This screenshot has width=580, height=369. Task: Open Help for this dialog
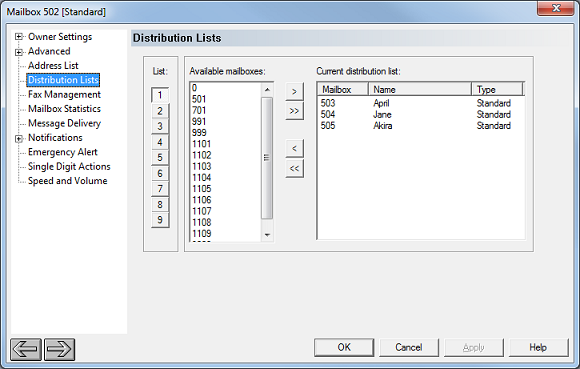pyautogui.click(x=538, y=347)
